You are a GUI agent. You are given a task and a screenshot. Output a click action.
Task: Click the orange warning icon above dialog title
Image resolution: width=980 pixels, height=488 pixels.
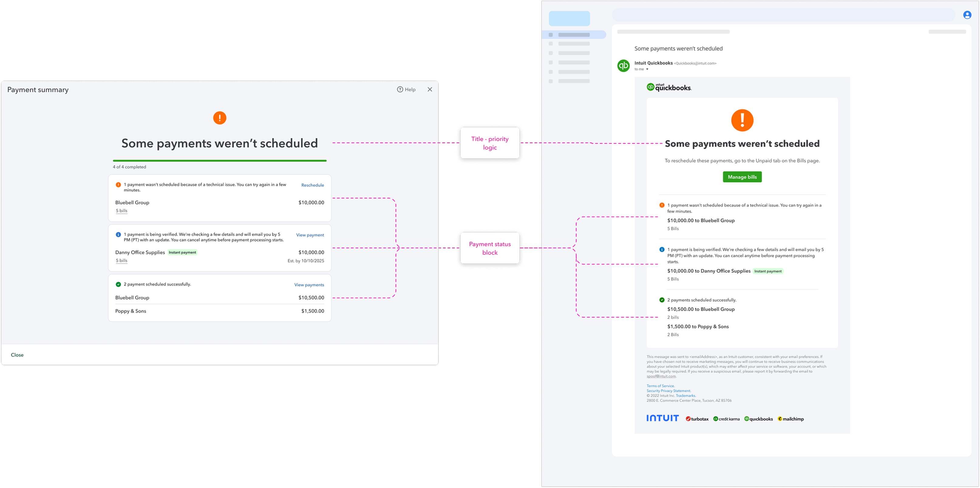click(x=219, y=118)
